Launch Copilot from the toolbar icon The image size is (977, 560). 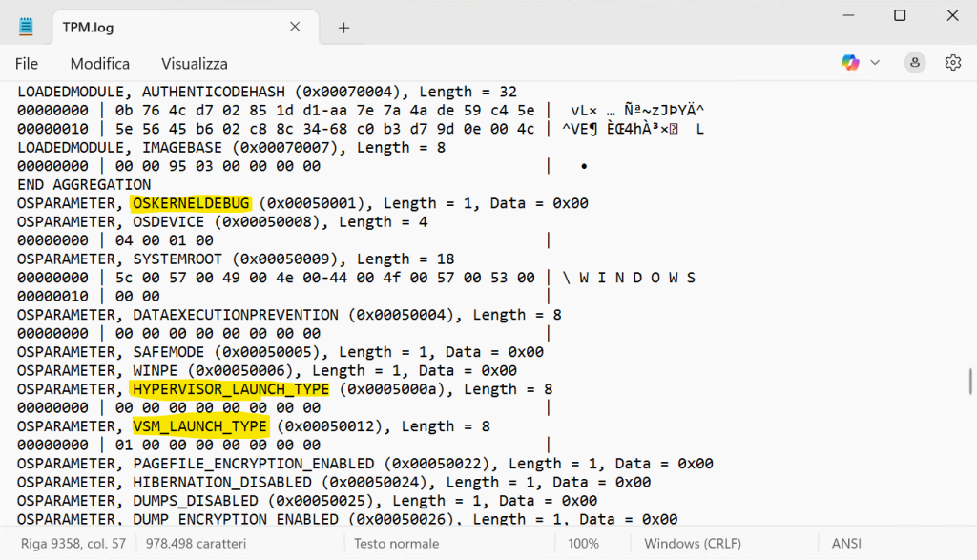point(848,62)
